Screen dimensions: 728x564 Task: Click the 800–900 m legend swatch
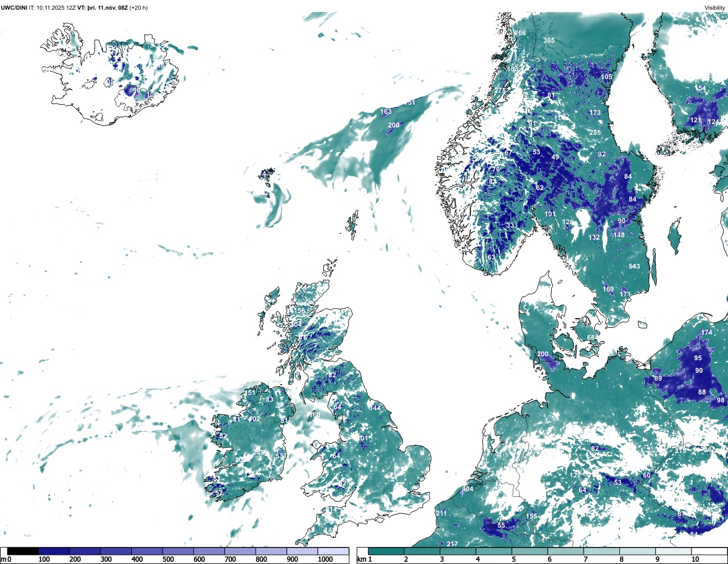pyautogui.click(x=271, y=551)
